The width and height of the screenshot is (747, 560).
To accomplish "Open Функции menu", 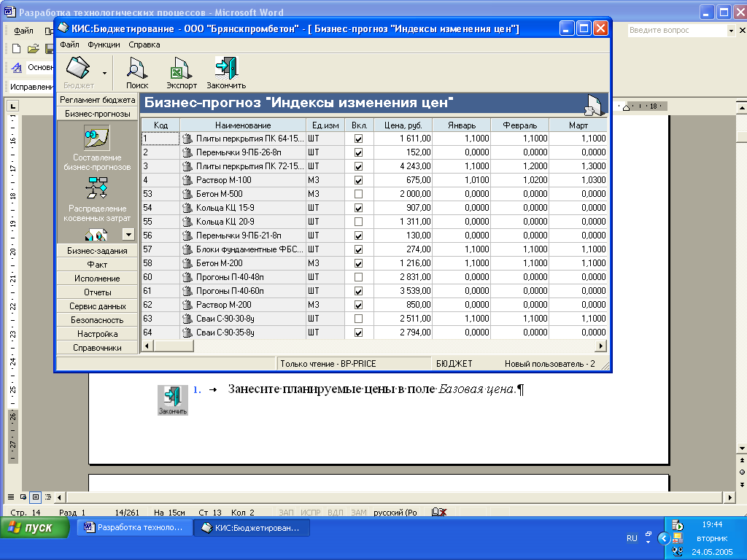I will (x=104, y=44).
